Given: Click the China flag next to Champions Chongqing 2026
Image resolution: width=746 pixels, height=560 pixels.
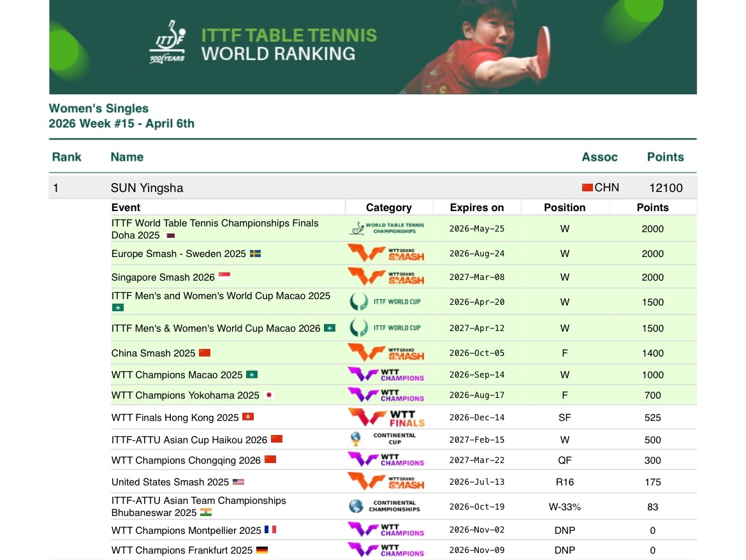Looking at the screenshot, I should 270,459.
